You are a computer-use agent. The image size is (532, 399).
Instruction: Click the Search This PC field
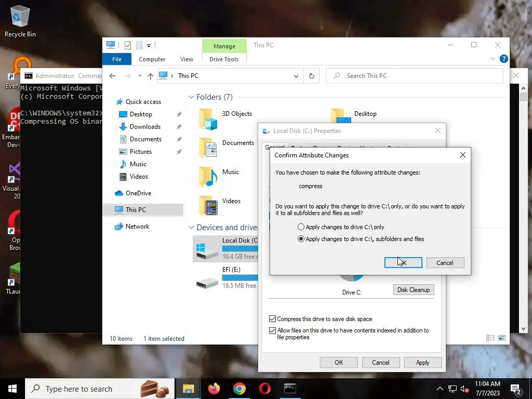tap(414, 76)
